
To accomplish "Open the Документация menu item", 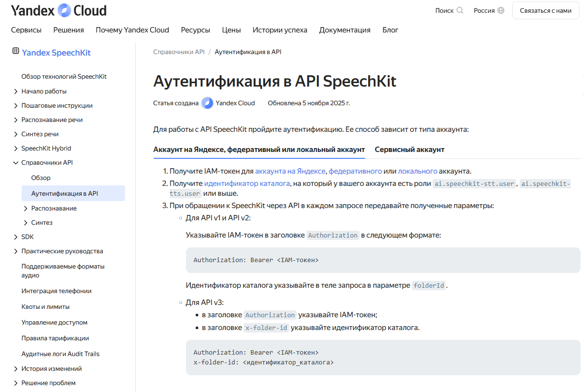I will [344, 30].
